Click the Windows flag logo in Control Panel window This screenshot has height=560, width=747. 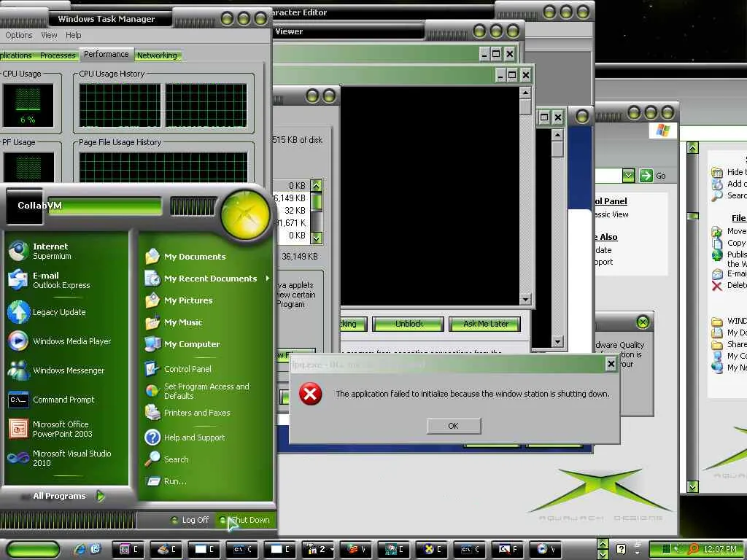[x=662, y=130]
